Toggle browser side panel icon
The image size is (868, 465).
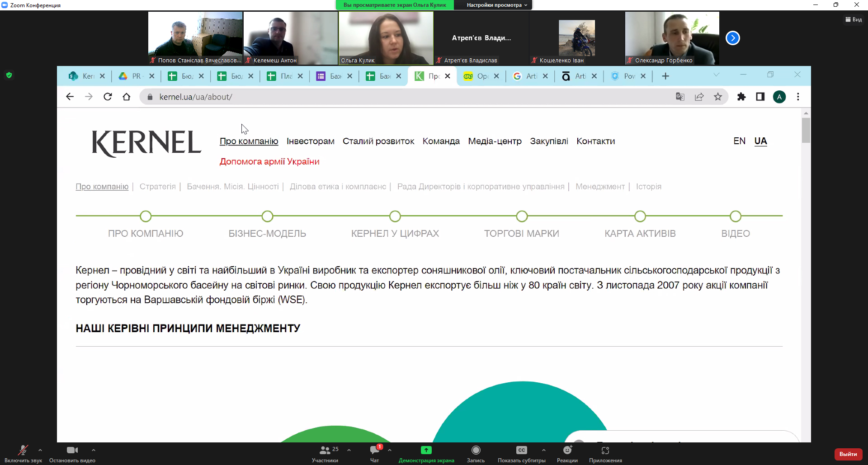(760, 97)
